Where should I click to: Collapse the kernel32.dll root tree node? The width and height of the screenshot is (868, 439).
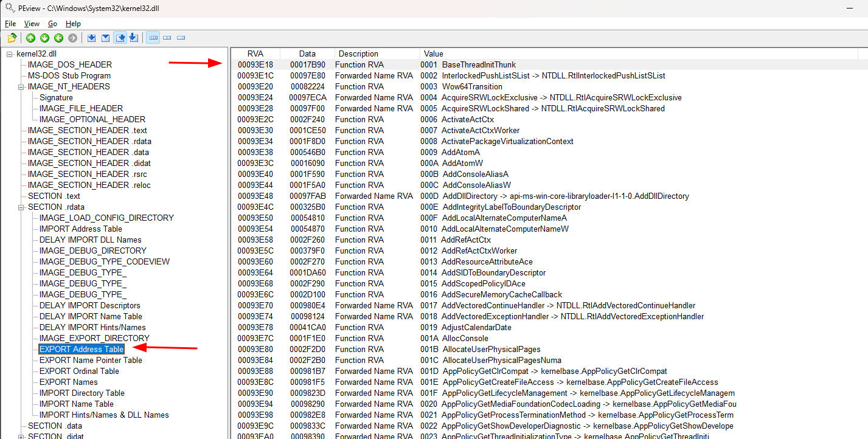click(9, 54)
